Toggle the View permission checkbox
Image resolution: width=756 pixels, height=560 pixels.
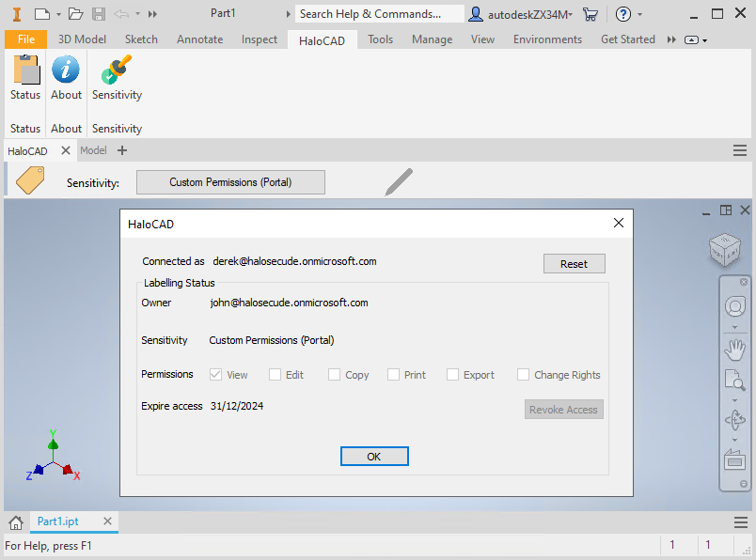pos(215,375)
